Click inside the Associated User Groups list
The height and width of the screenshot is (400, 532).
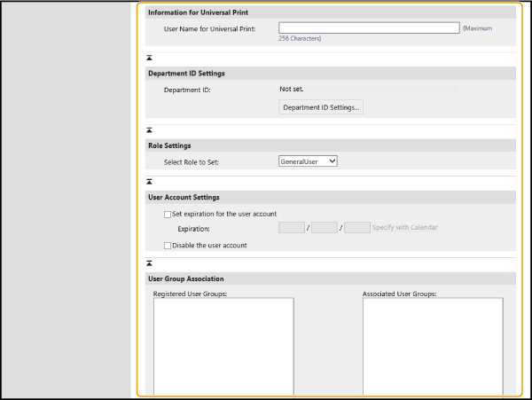(432, 344)
